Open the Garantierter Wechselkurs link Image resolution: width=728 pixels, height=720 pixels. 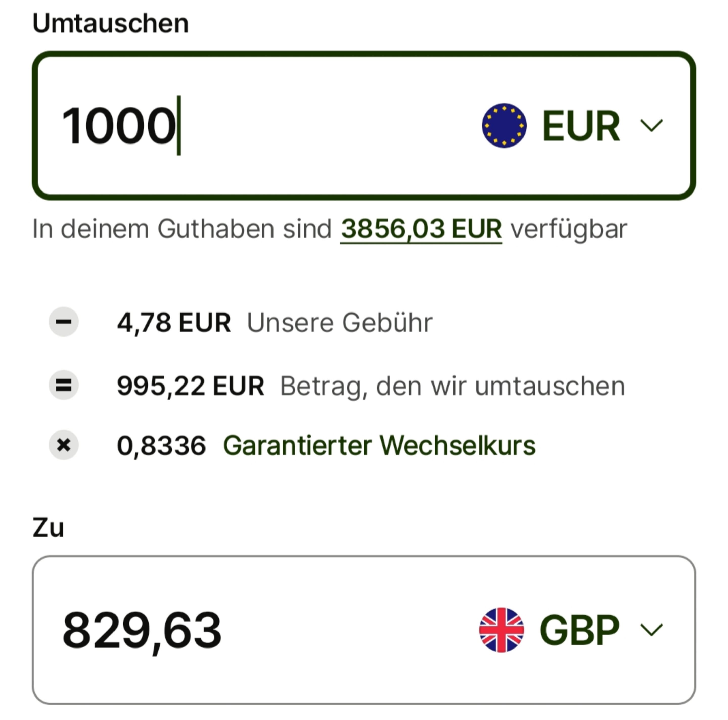pyautogui.click(x=379, y=445)
